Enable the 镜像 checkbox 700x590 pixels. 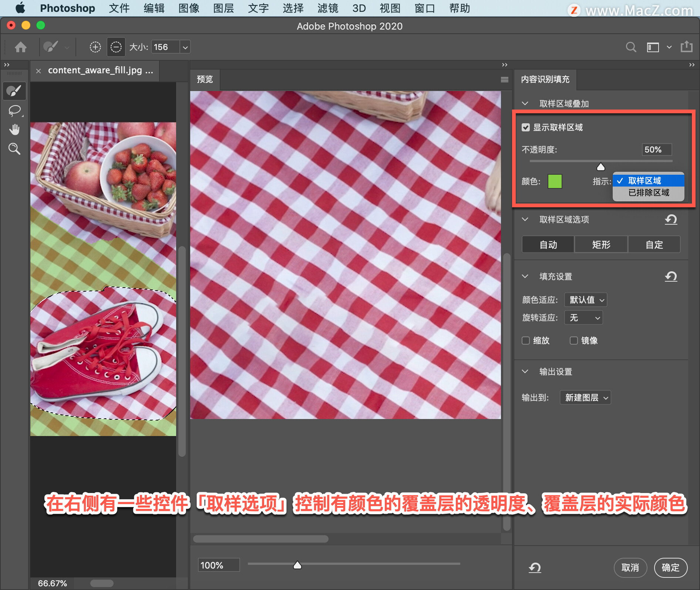tap(573, 341)
